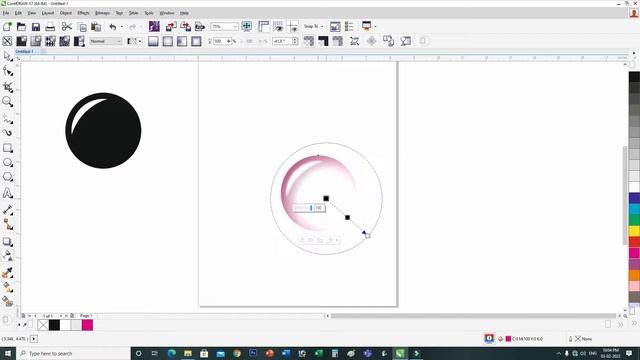Click the Import icon
Screen dimensions: 640x360
(171, 27)
